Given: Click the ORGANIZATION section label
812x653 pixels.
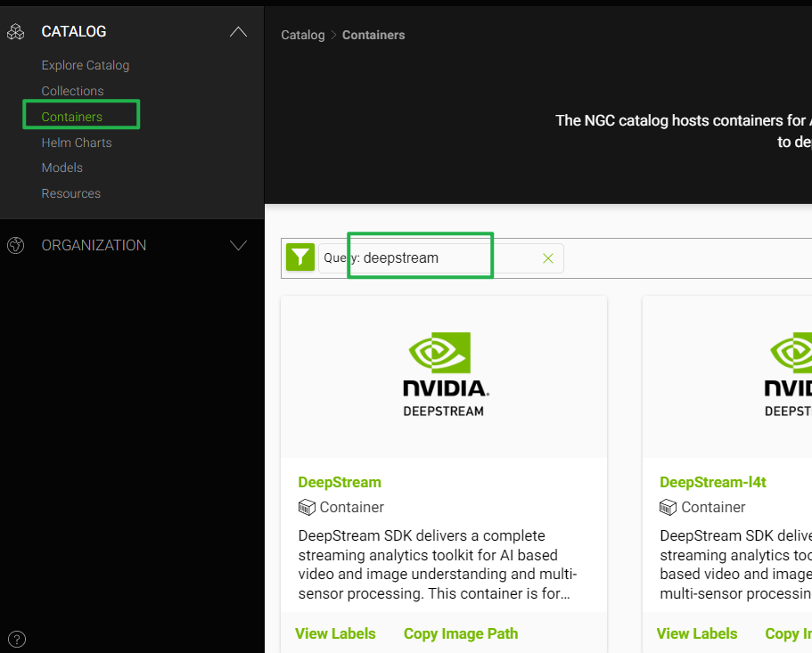Looking at the screenshot, I should [x=94, y=245].
